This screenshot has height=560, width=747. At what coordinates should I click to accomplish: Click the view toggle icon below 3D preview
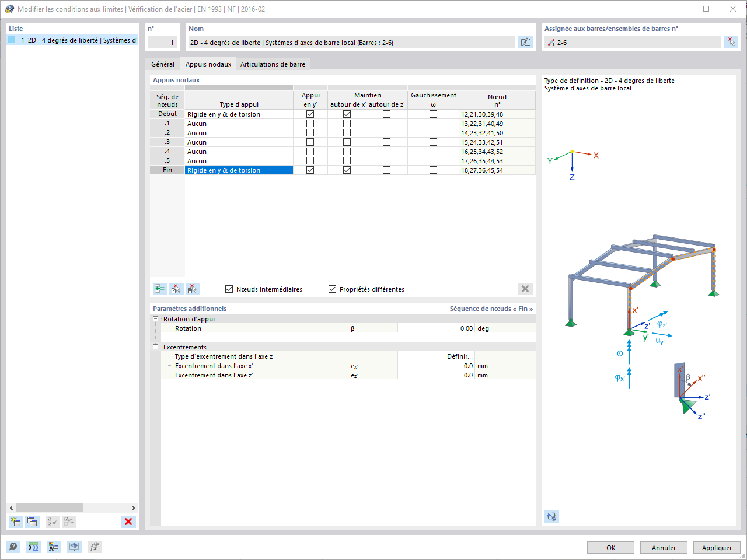(x=551, y=516)
